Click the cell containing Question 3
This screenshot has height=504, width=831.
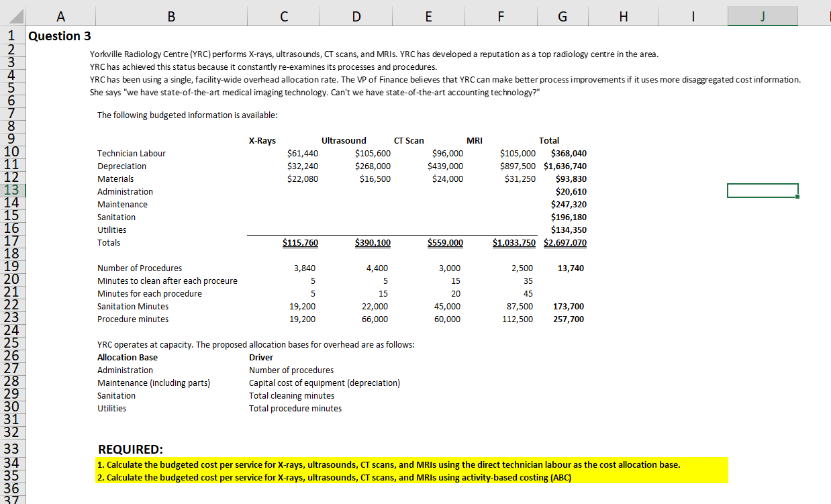[x=60, y=36]
